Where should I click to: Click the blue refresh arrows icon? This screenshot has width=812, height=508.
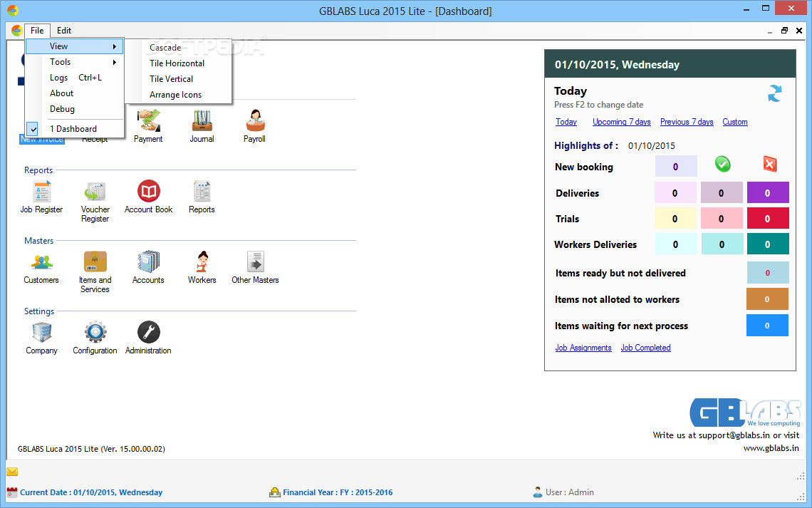pyautogui.click(x=775, y=93)
